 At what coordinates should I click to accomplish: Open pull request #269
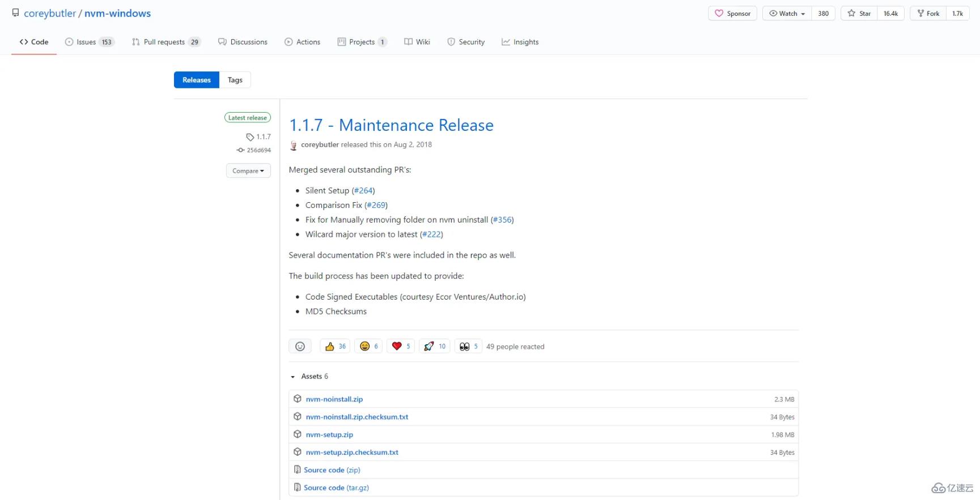click(376, 206)
